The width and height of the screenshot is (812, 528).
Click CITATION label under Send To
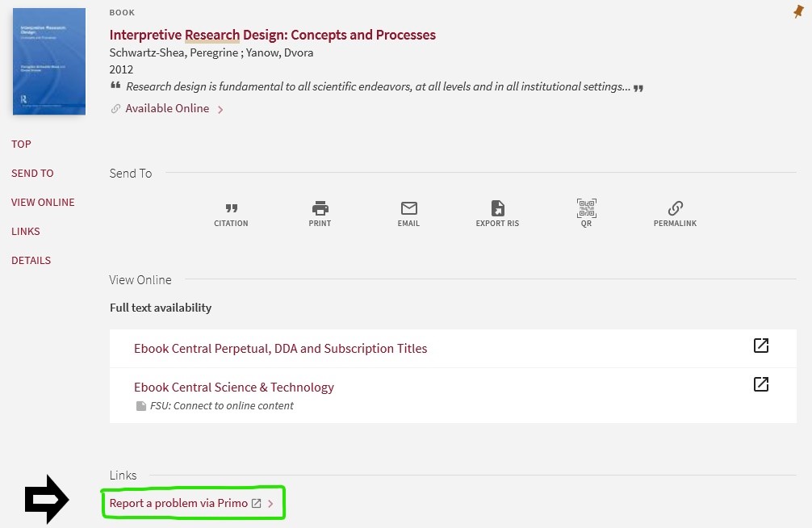[x=231, y=224]
